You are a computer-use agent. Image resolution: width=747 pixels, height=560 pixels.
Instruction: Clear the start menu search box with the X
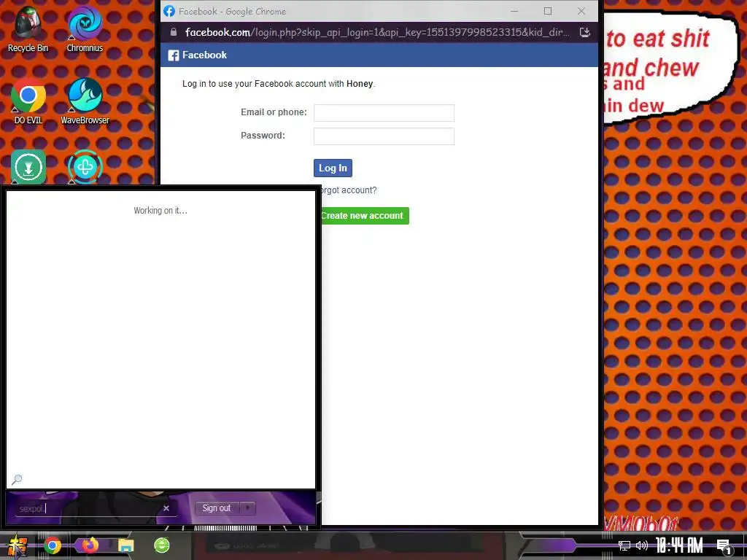[166, 508]
